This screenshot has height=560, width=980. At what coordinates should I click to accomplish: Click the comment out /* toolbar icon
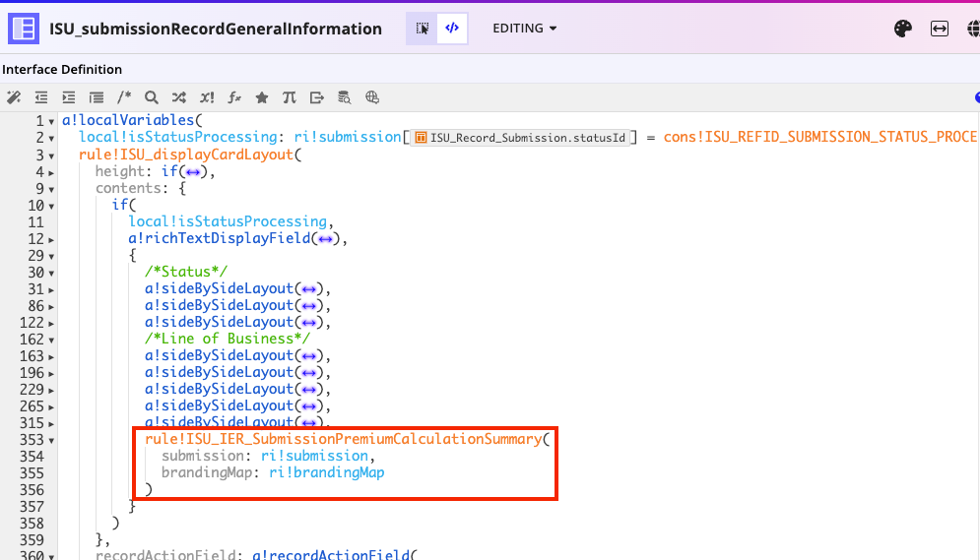(124, 97)
